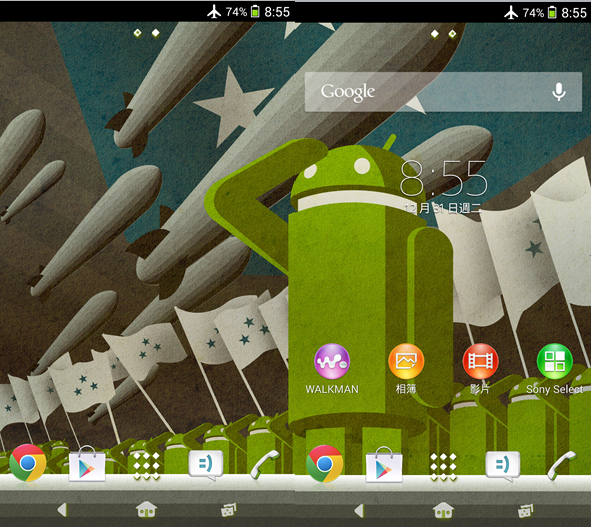Select first page indicator dot on right screen
591x527 pixels.
(x=435, y=34)
